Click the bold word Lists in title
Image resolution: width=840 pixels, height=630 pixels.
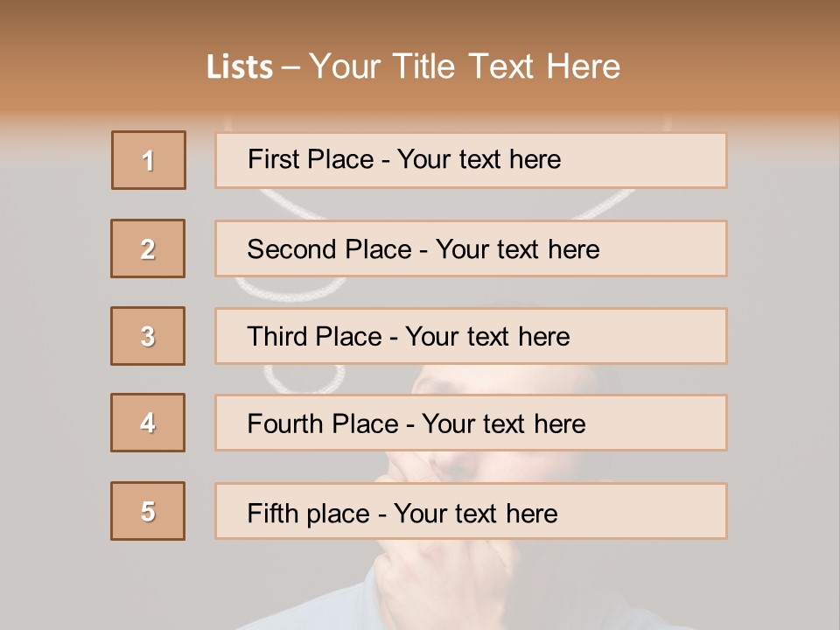(x=239, y=67)
